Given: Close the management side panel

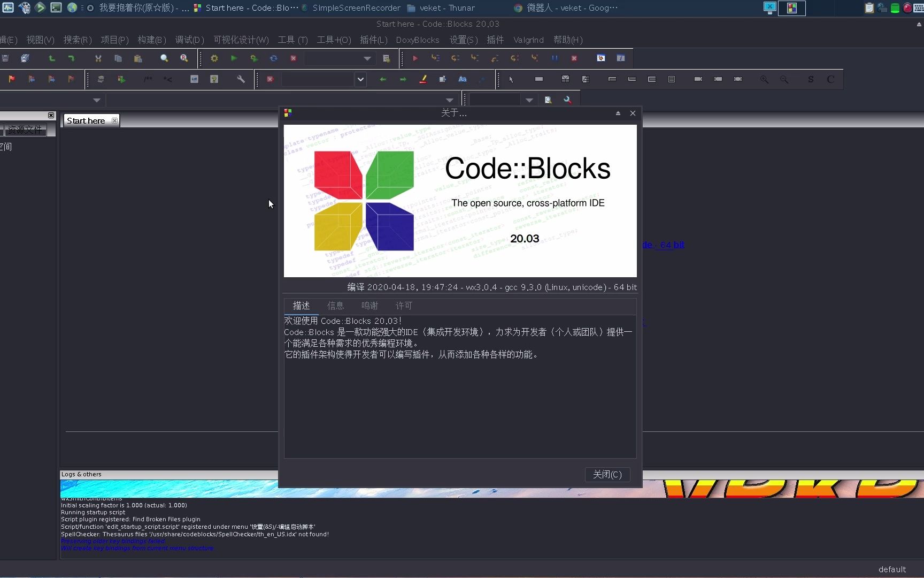Looking at the screenshot, I should [51, 116].
